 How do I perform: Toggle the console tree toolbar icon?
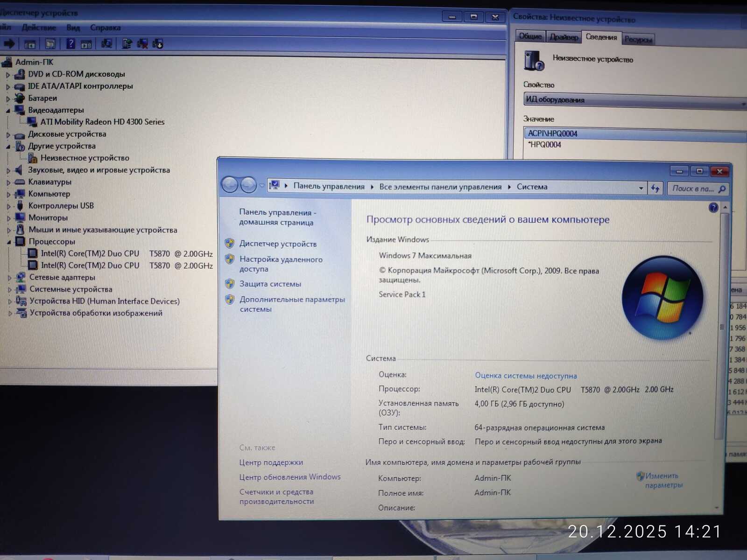tap(30, 44)
